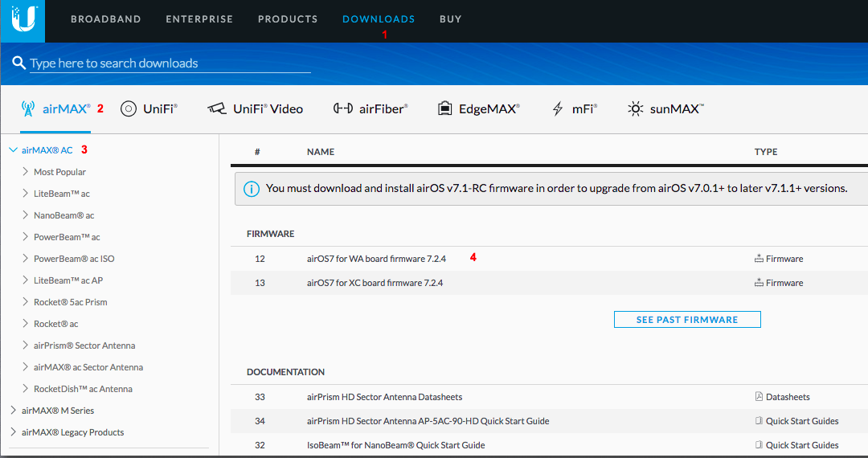Click the search downloads input field
Viewport: 868px width, 458px height.
170,63
